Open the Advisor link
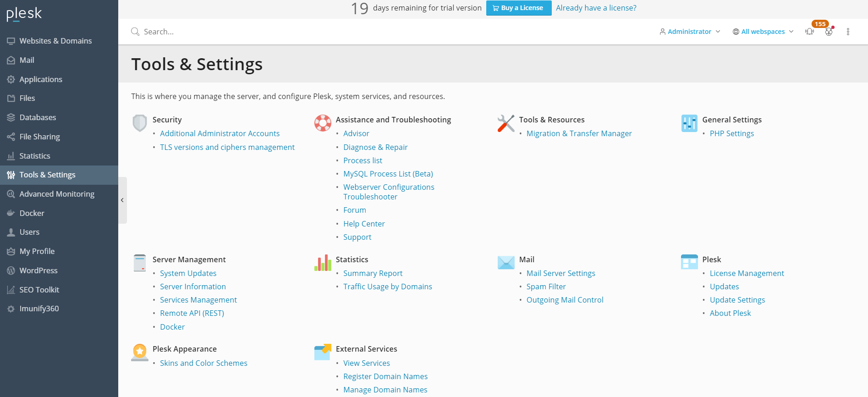The image size is (868, 397). [x=356, y=133]
